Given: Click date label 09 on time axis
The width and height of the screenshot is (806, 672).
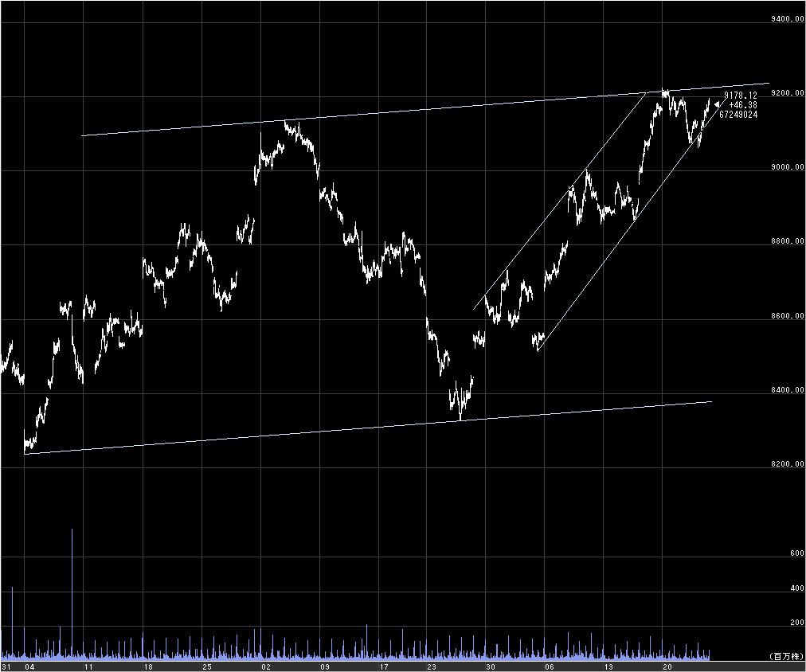Looking at the screenshot, I should click(325, 667).
